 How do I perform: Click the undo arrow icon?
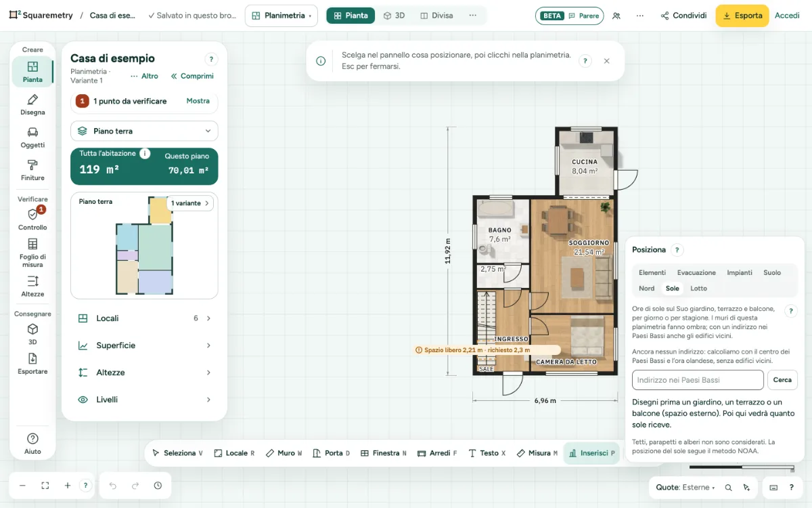click(113, 486)
